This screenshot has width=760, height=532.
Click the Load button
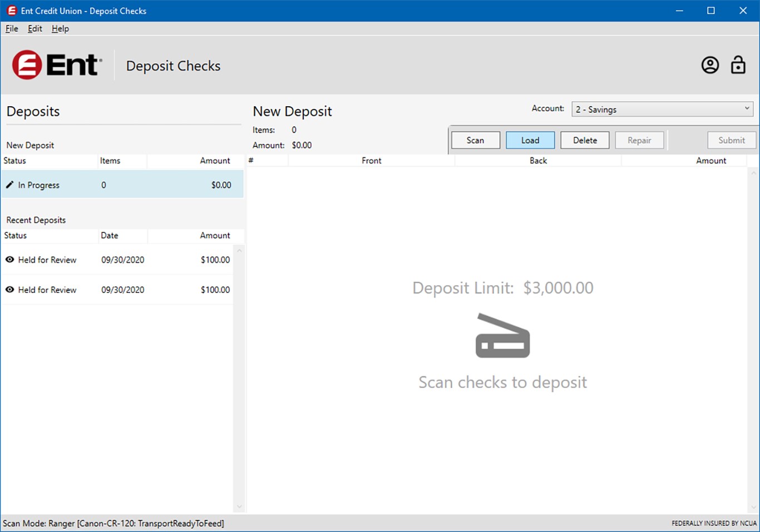(530, 140)
